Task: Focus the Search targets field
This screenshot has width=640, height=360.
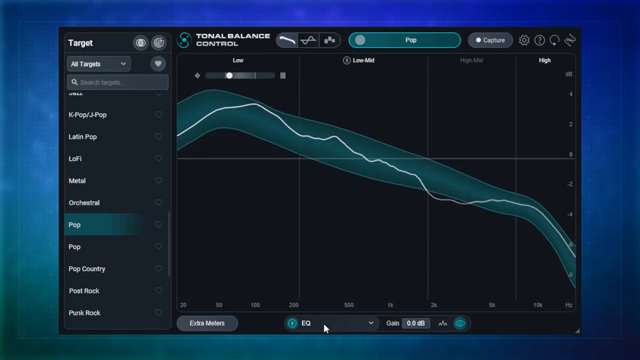Action: tap(118, 82)
